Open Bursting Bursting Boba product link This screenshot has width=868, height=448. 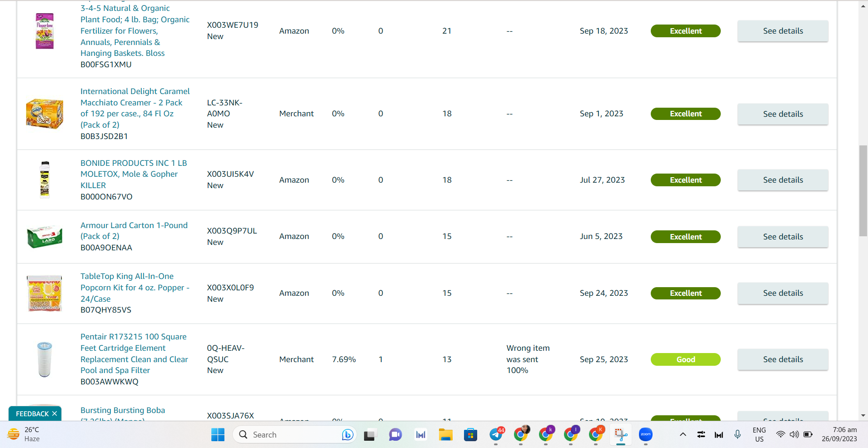point(123,410)
